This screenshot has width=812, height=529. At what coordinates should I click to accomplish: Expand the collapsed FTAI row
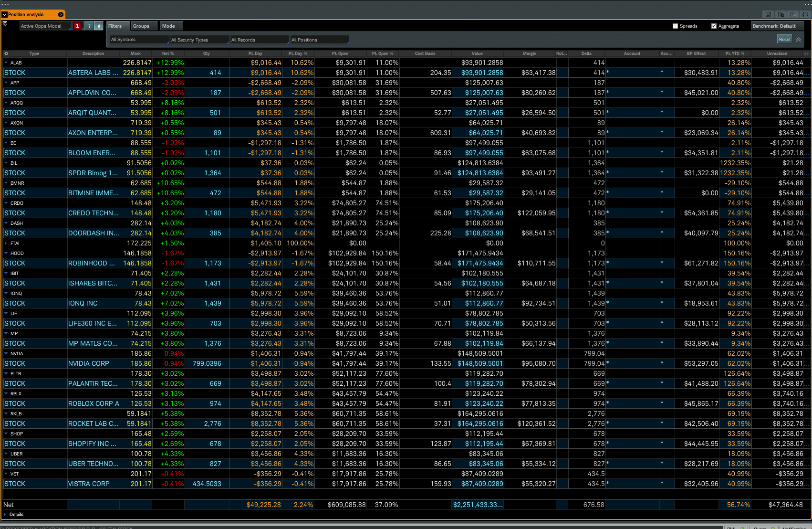6,243
